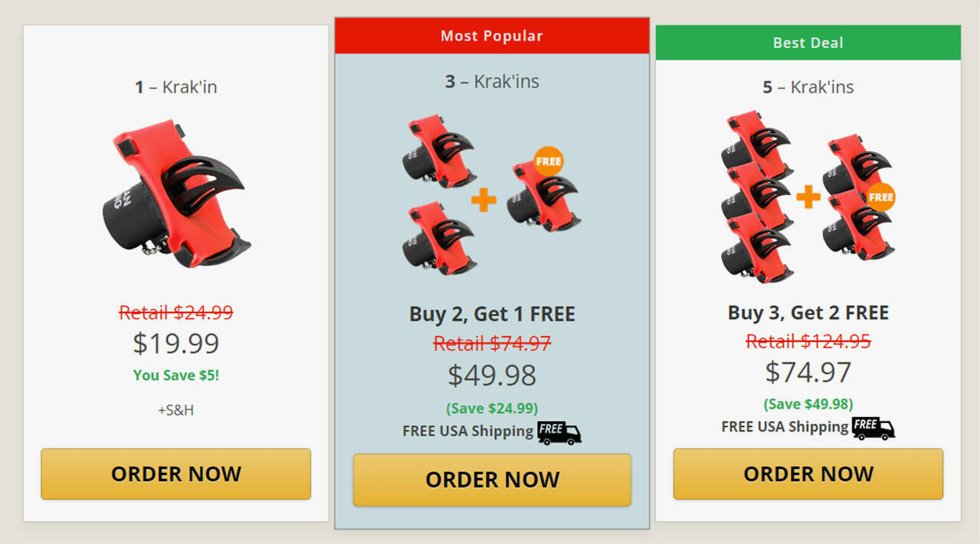Click the green Best Deal banner

pyautogui.click(x=808, y=43)
